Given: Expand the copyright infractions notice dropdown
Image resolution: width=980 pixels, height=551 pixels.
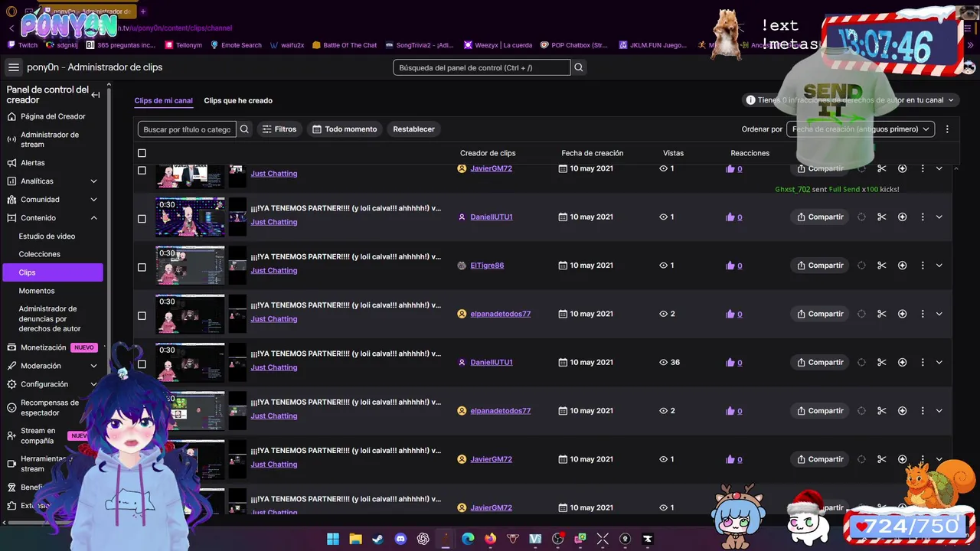Looking at the screenshot, I should click(951, 100).
